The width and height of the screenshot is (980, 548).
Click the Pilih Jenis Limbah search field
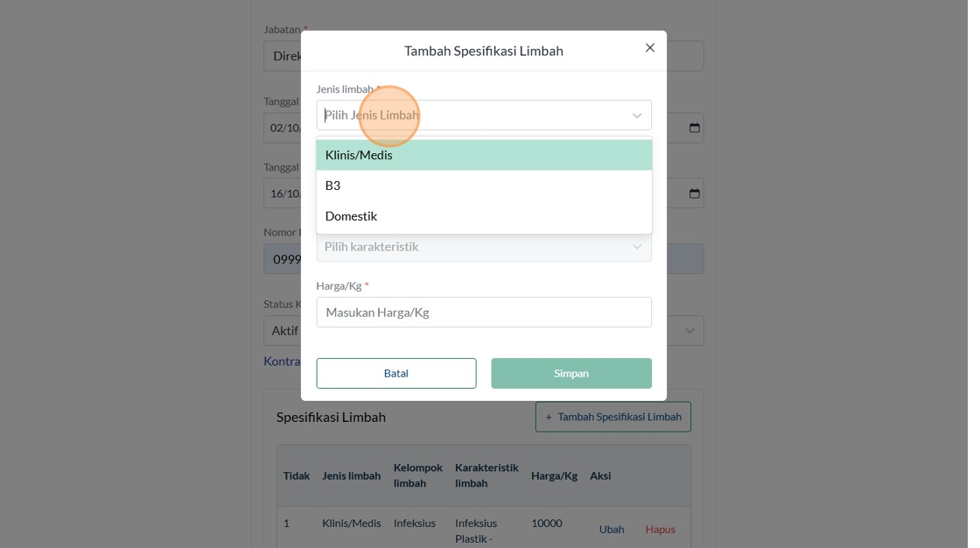(472, 116)
